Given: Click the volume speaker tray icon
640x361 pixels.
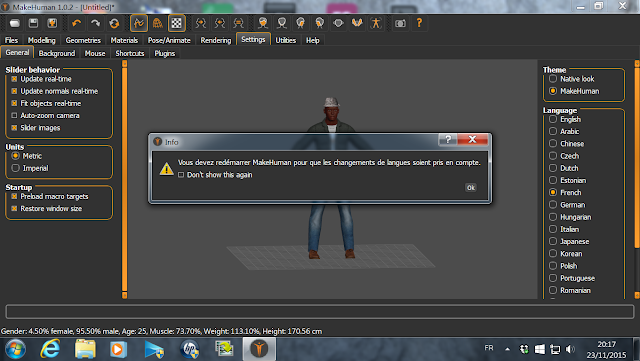Looking at the screenshot, I should point(569,349).
